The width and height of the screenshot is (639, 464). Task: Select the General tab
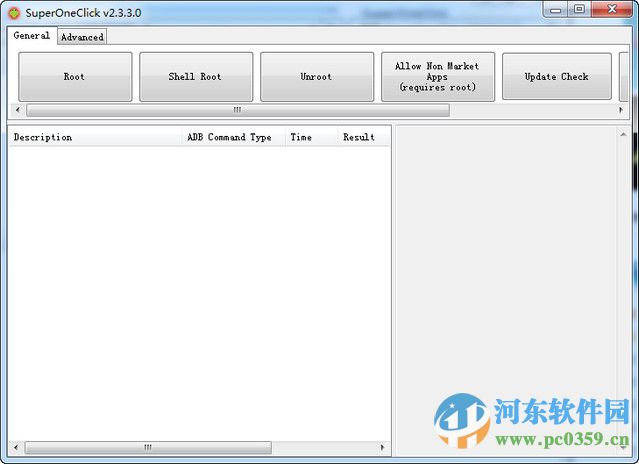coord(32,35)
